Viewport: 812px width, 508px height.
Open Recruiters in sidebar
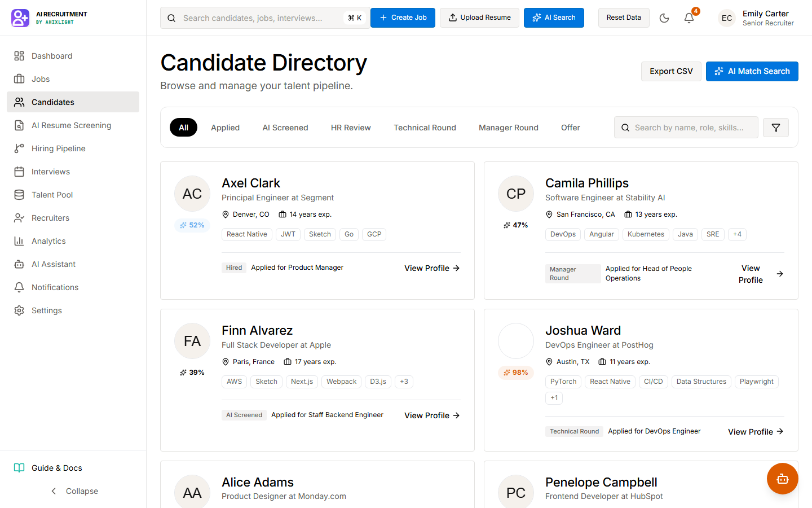pos(73,218)
